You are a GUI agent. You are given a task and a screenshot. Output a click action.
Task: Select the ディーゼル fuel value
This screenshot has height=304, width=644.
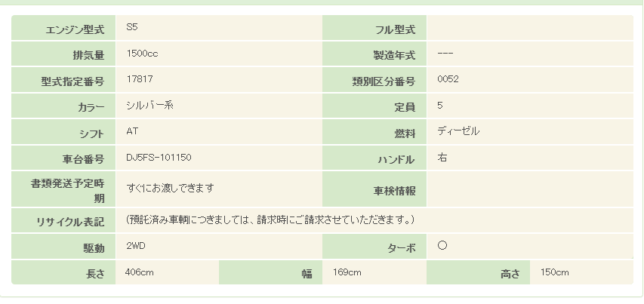458,131
